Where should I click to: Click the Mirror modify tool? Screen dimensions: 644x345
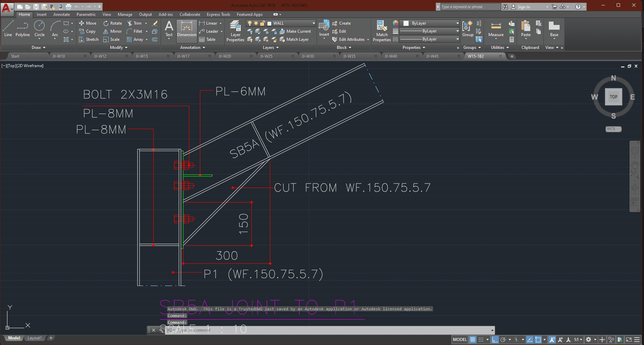[x=112, y=31]
